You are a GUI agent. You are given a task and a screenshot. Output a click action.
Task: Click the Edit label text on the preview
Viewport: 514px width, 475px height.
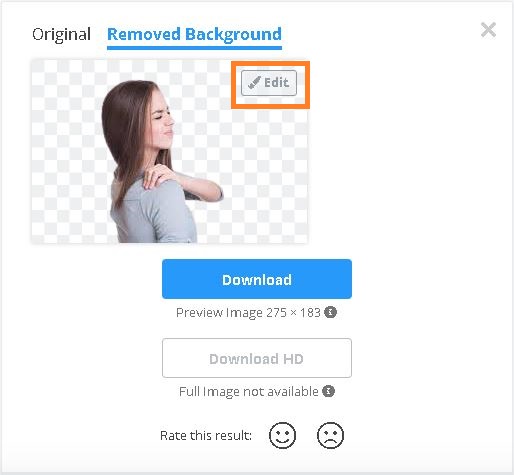276,82
